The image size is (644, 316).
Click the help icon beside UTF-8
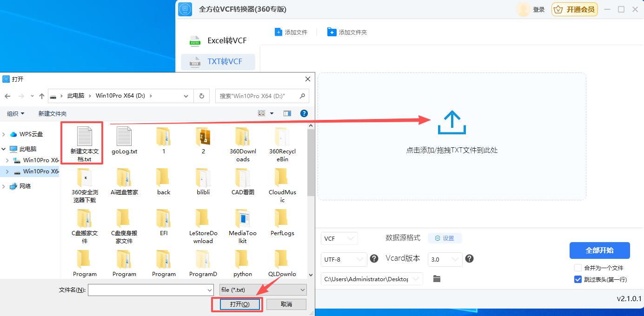point(374,259)
